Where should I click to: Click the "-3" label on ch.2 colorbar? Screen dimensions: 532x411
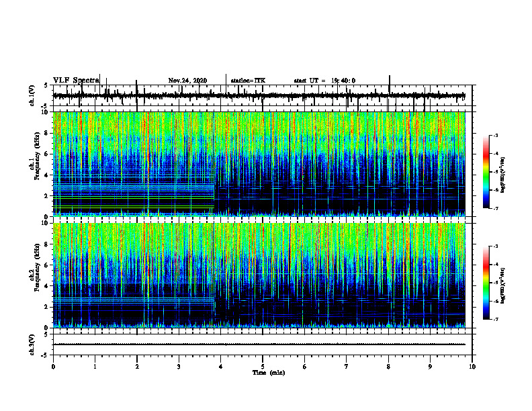[496, 246]
